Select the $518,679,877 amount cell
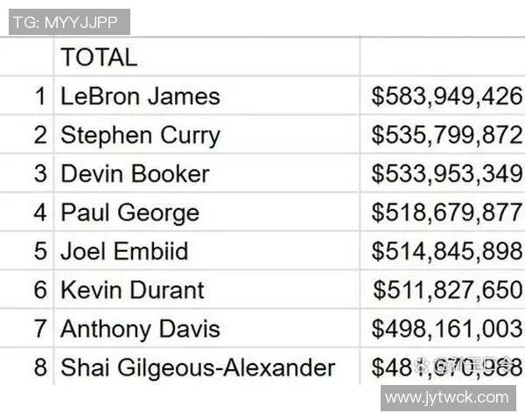 coord(446,213)
